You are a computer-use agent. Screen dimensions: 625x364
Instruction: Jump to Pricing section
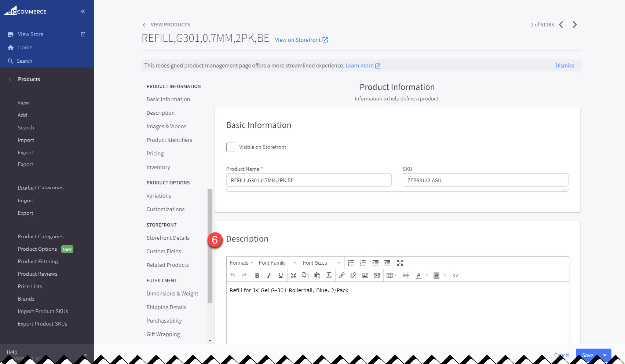[x=155, y=154]
